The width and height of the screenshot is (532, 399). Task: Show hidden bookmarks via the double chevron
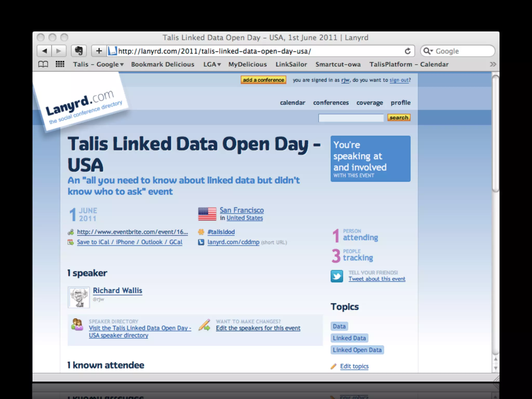click(x=493, y=64)
